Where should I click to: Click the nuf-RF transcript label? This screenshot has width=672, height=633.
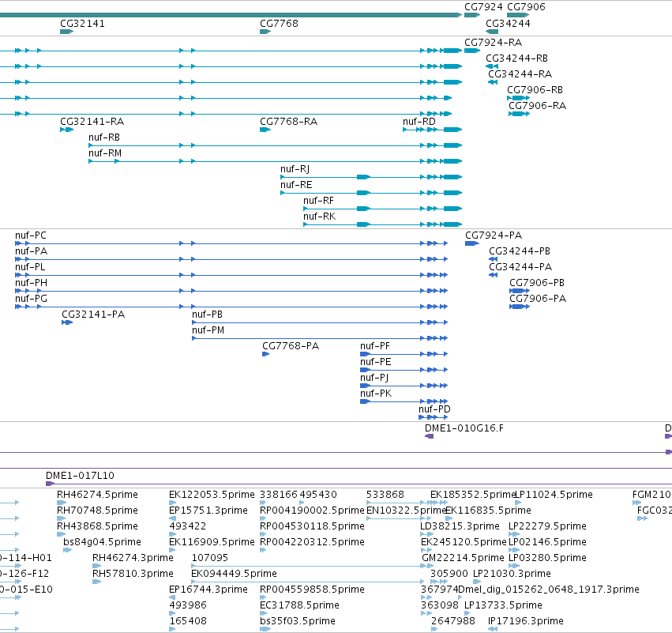(x=318, y=201)
